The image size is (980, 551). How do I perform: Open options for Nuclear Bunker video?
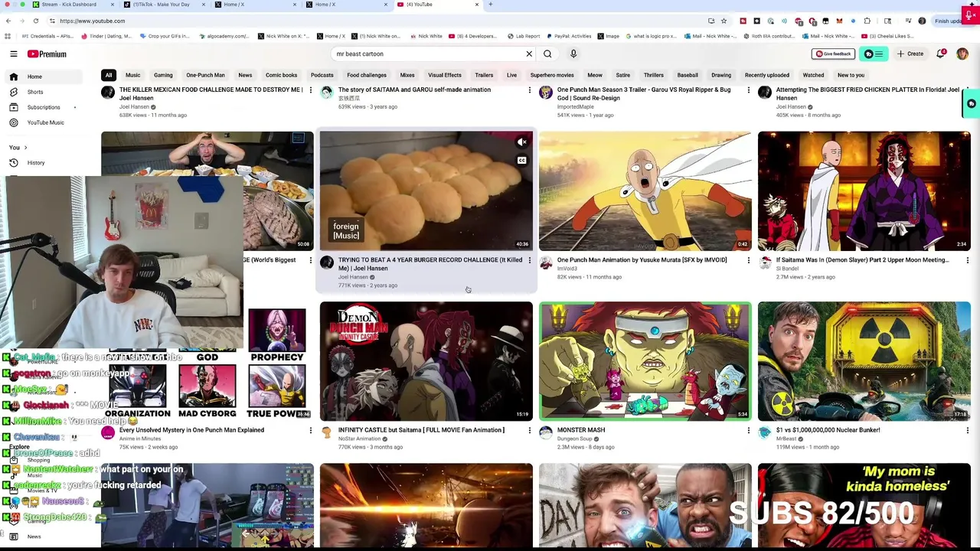tap(967, 430)
